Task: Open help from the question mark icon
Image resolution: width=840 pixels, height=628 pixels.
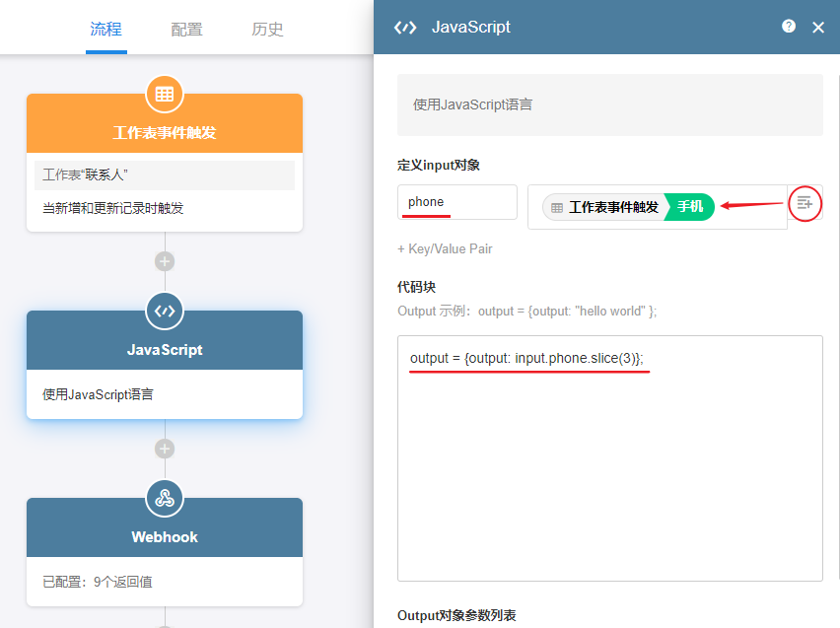Action: 789,27
